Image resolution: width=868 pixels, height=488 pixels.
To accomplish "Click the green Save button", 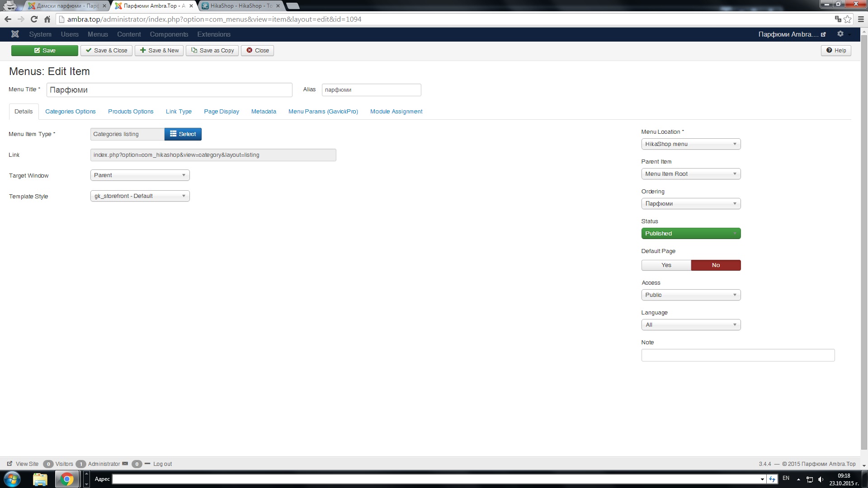I will (45, 51).
